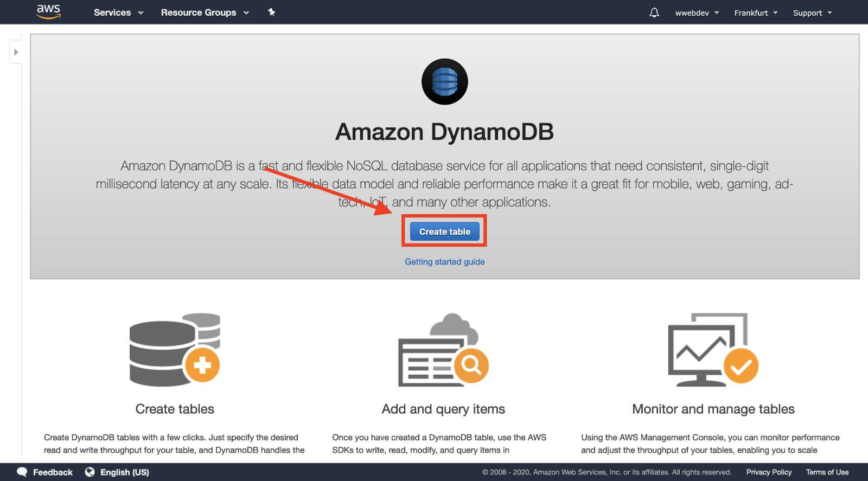Click the pin shortcut icon
The width and height of the screenshot is (868, 481).
[271, 12]
